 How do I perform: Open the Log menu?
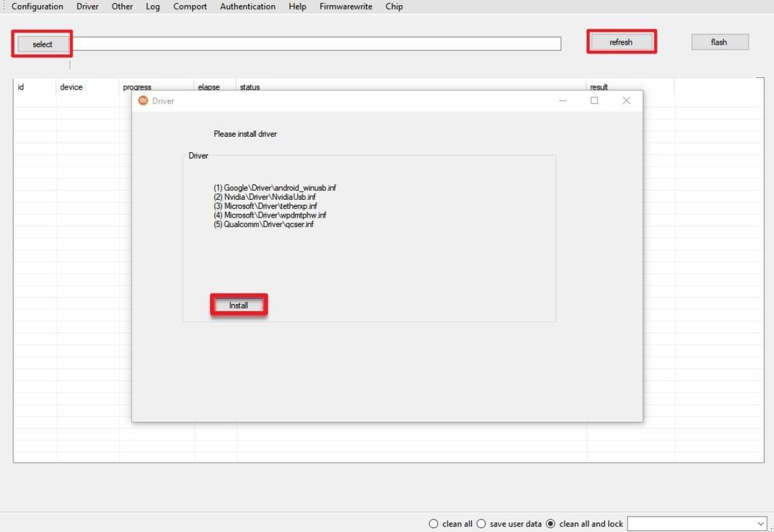[x=152, y=6]
